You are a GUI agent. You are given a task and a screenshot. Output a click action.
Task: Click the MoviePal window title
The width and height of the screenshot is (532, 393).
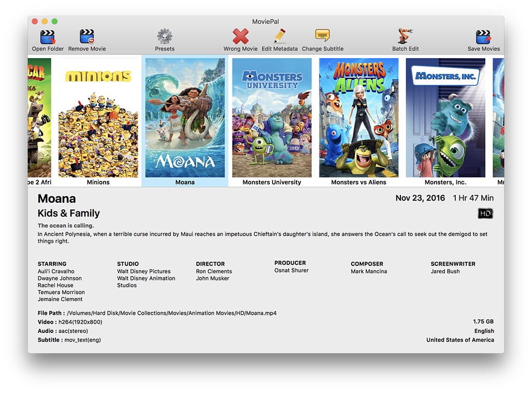[265, 21]
